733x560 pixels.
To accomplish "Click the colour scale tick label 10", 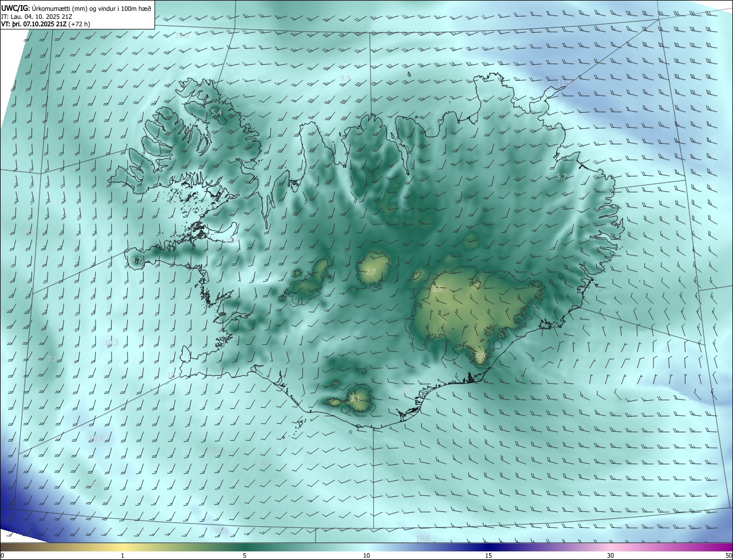I will pos(366,555).
